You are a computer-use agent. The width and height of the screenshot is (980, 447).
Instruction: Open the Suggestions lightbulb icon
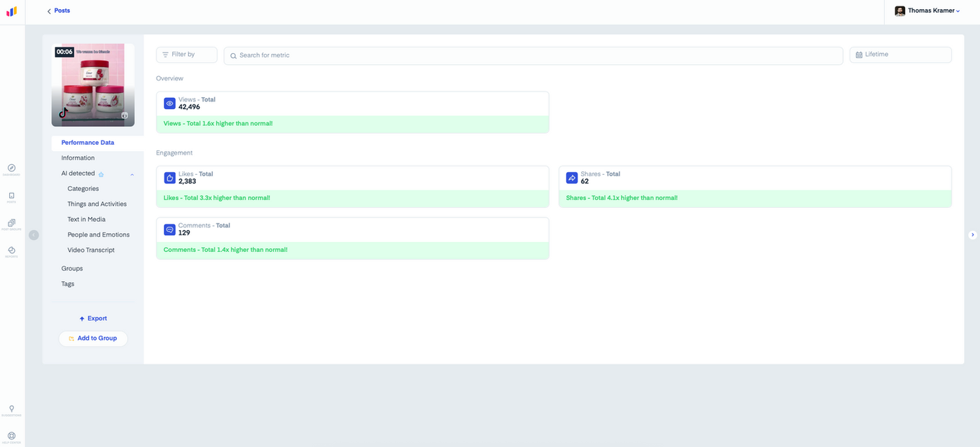pos(11,410)
